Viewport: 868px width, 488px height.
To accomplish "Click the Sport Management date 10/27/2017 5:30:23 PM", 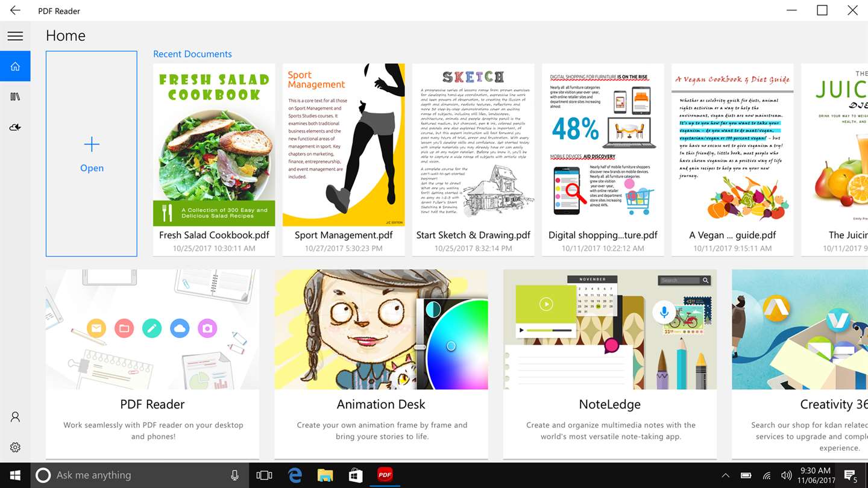I will (344, 248).
